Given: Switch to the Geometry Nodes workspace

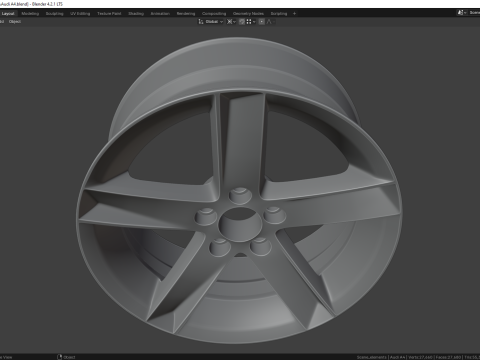Looking at the screenshot, I should click(x=248, y=14).
